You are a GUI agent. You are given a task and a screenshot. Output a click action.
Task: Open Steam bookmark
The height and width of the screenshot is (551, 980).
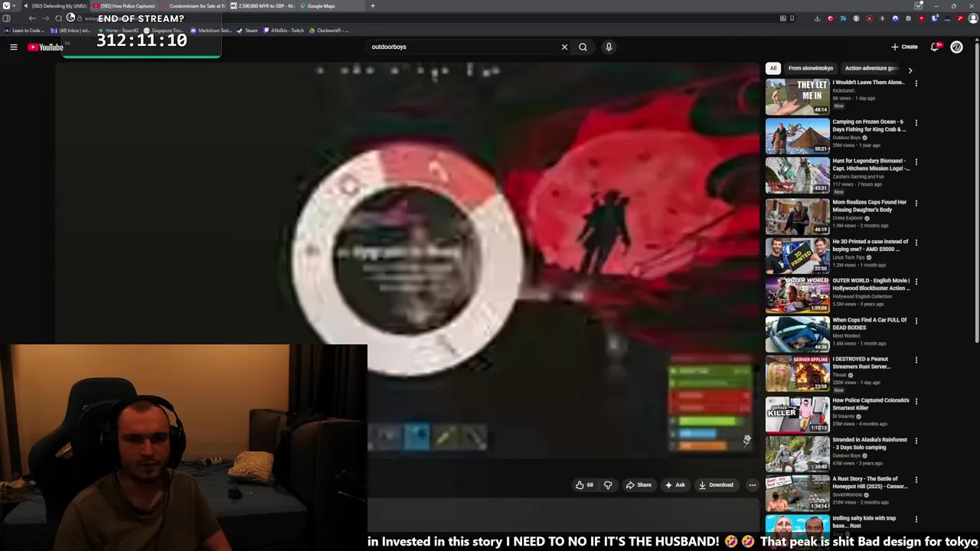247,31
